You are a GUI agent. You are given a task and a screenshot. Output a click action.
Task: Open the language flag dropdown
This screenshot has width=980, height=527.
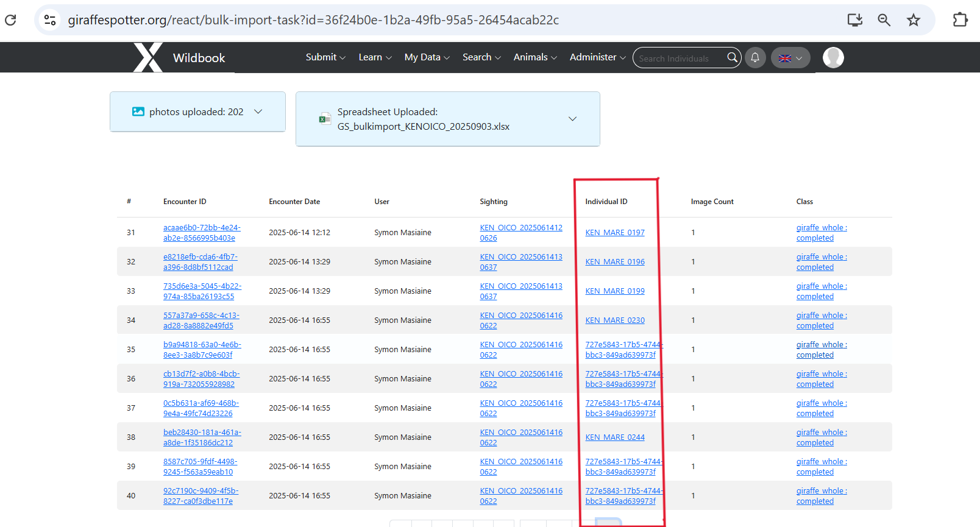tap(790, 58)
